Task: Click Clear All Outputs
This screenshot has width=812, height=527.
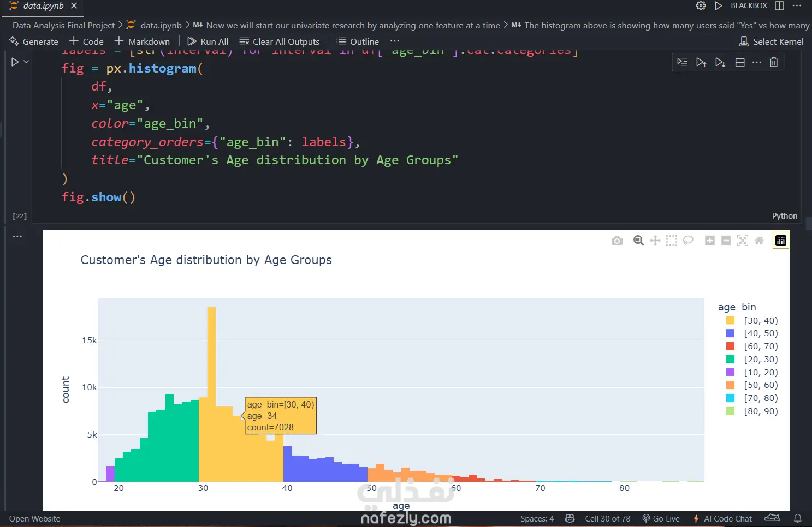Action: [x=280, y=41]
